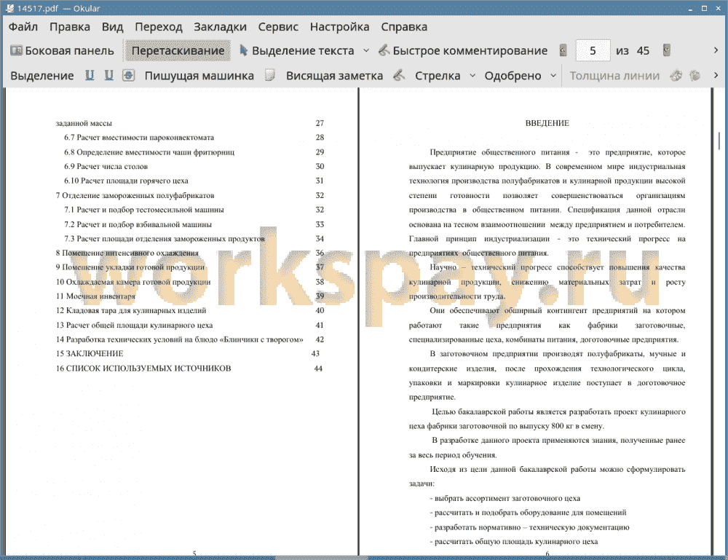Click contents entry '6.9 Расчет числа столов'

tap(106, 166)
